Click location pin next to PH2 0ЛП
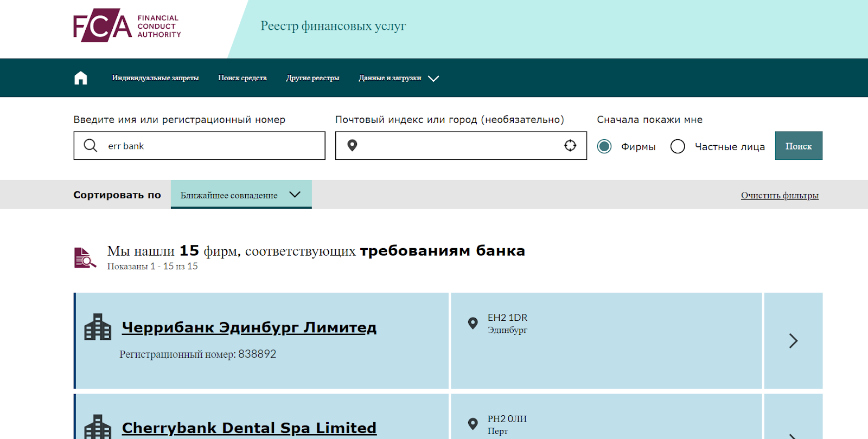This screenshot has width=868, height=439. coord(473,424)
